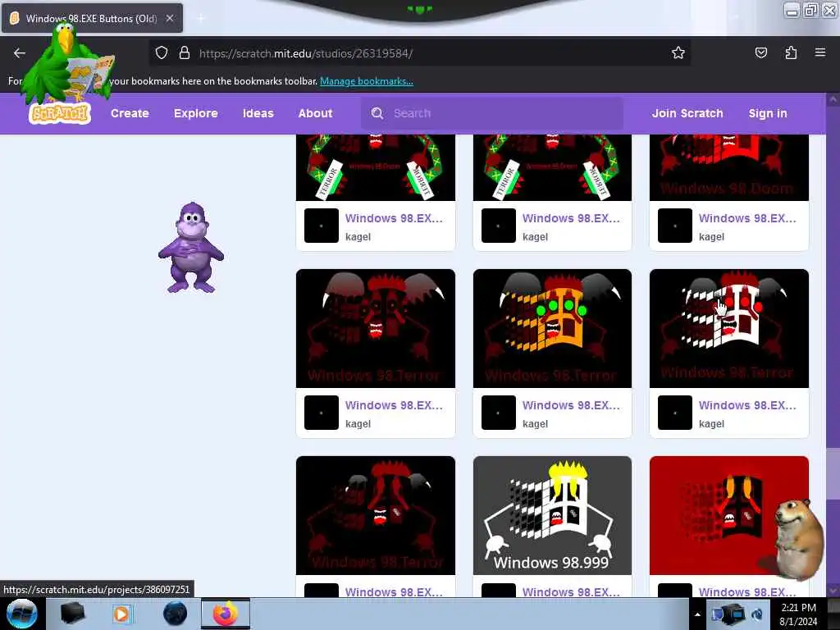The image size is (840, 630).
Task: Click the page scrollbar up arrow
Action: [833, 99]
